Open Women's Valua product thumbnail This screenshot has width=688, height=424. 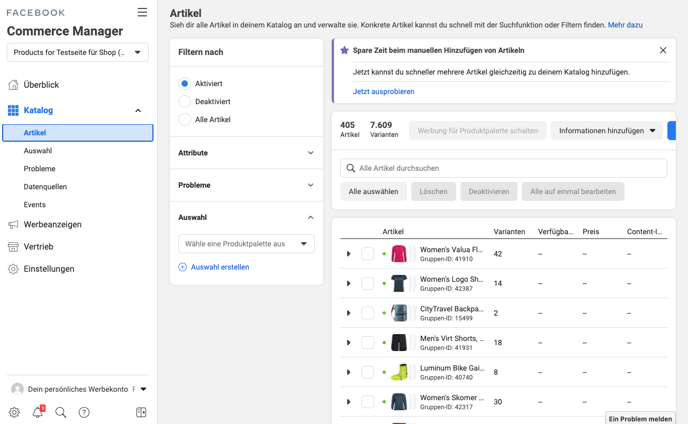tap(399, 254)
